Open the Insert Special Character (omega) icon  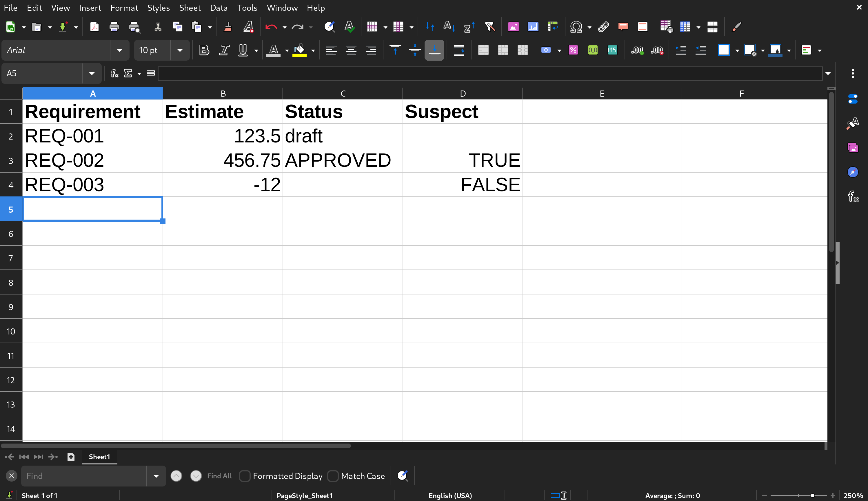click(576, 27)
